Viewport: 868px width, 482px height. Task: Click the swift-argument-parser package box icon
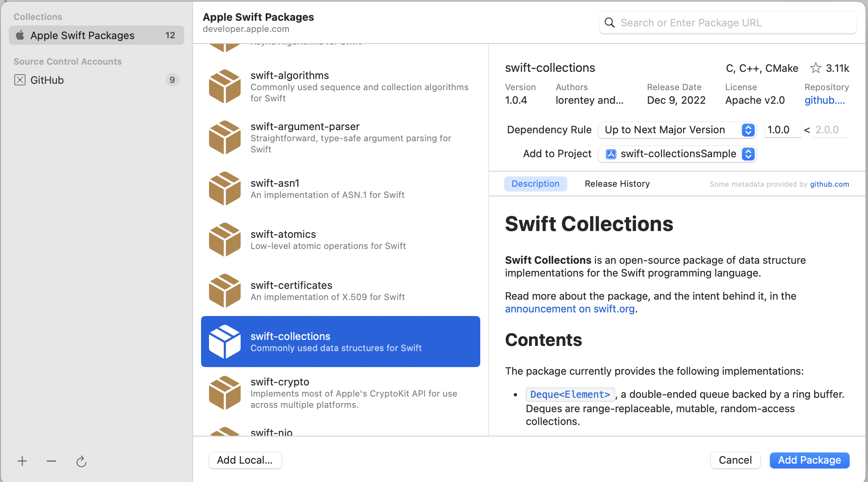point(225,137)
